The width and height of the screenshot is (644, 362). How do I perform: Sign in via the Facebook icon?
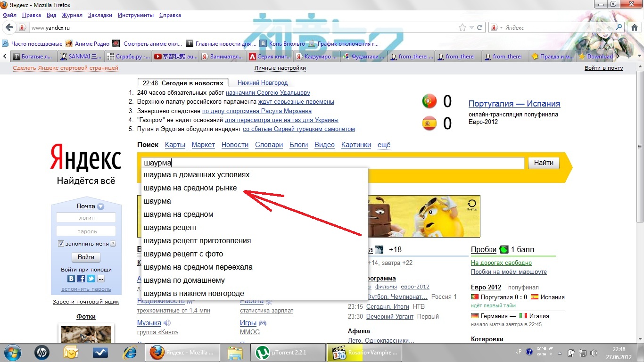point(81,279)
